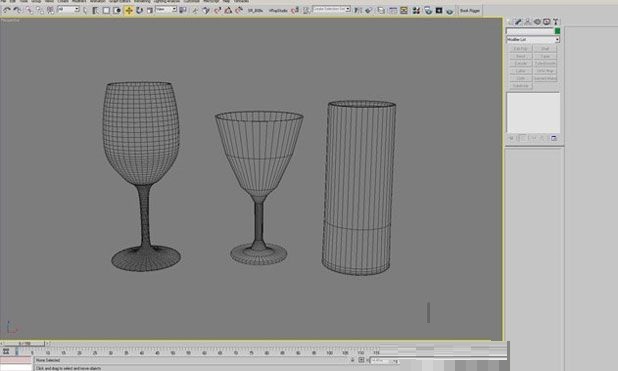The height and width of the screenshot is (371, 618).
Task: Click the green object color swatch
Action: point(557,31)
